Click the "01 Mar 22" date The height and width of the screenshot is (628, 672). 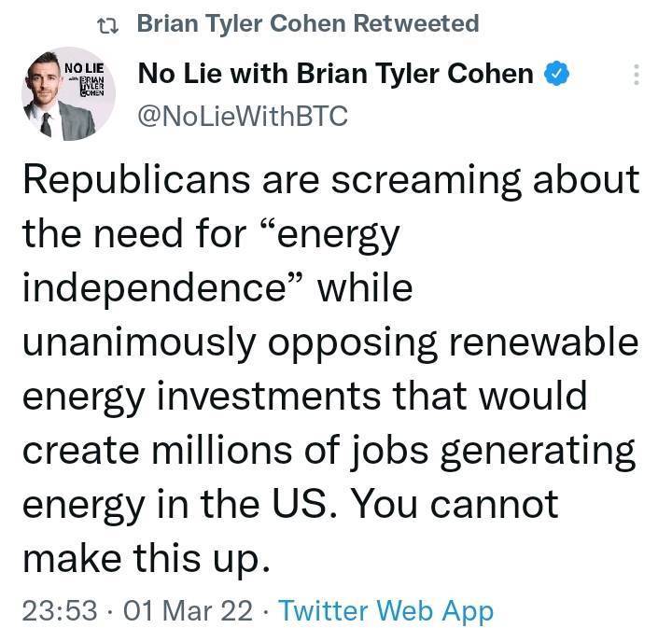(x=188, y=611)
